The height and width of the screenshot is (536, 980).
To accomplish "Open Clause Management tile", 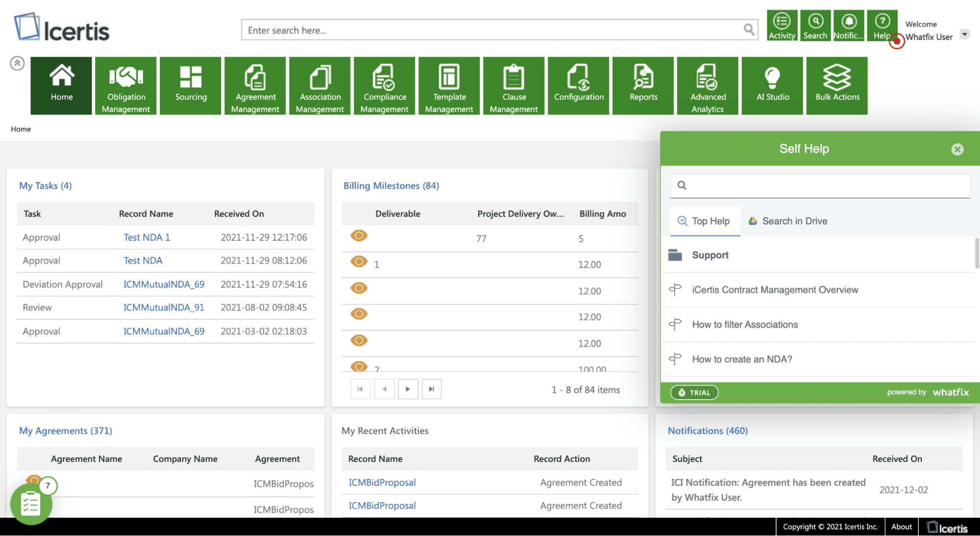I will (514, 86).
